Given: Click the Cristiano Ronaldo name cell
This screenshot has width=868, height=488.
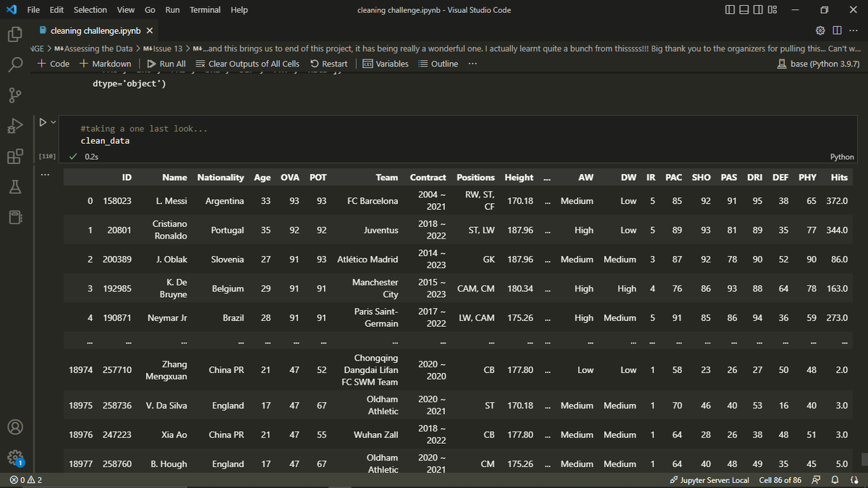Looking at the screenshot, I should pyautogui.click(x=170, y=230).
